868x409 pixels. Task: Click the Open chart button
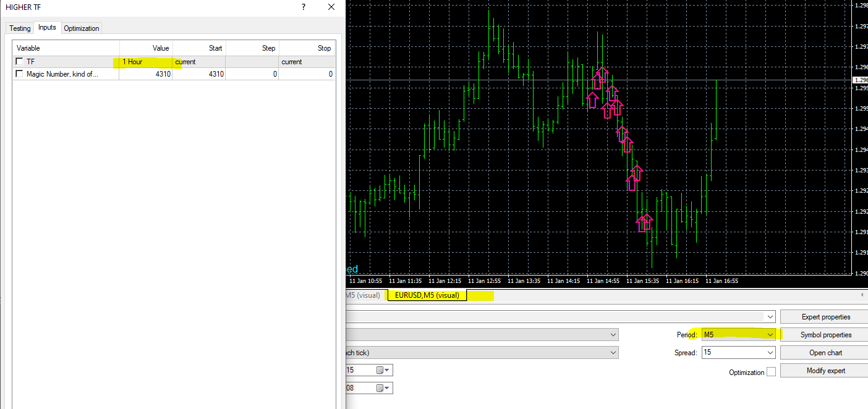[x=825, y=352]
